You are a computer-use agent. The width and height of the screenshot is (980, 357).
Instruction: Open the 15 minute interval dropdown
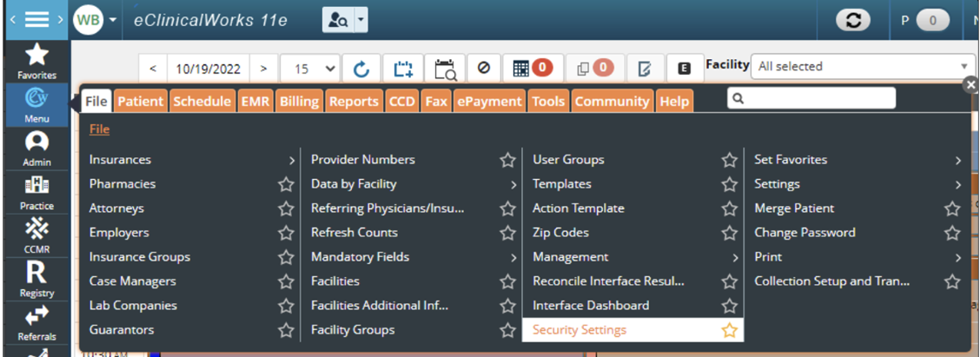[x=310, y=69]
